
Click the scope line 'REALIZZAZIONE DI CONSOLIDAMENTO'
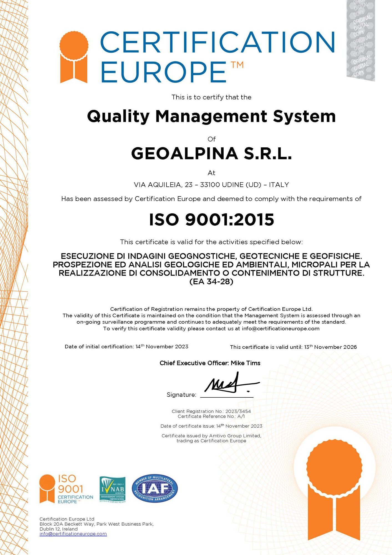point(211,273)
